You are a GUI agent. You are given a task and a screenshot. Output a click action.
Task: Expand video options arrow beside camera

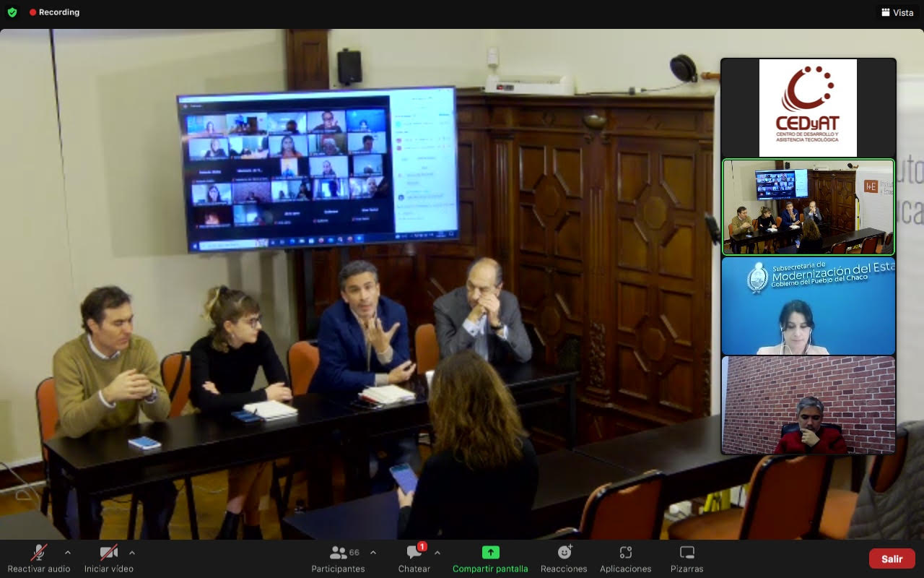pyautogui.click(x=131, y=553)
